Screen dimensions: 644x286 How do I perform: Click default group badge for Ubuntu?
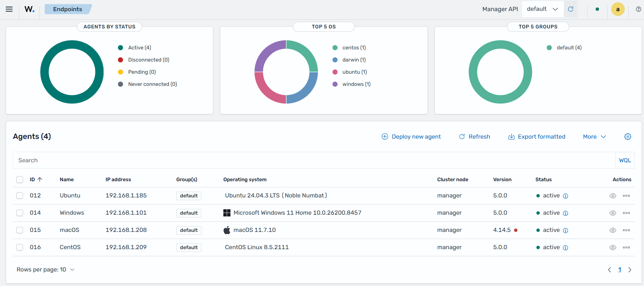point(189,196)
